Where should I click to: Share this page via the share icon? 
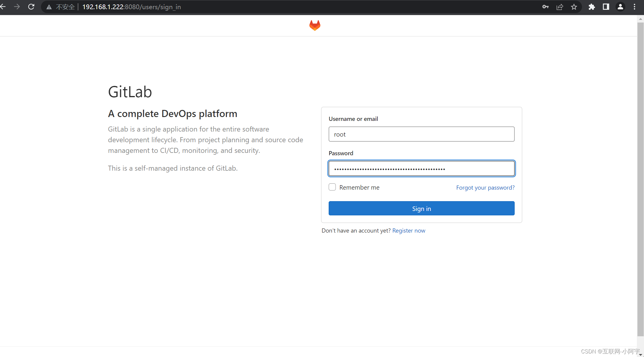click(560, 7)
